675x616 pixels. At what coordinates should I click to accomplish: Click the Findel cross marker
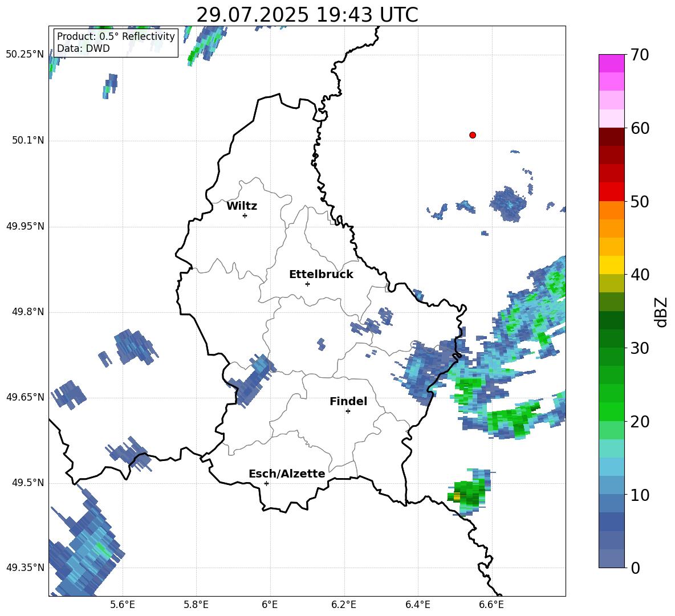(348, 411)
